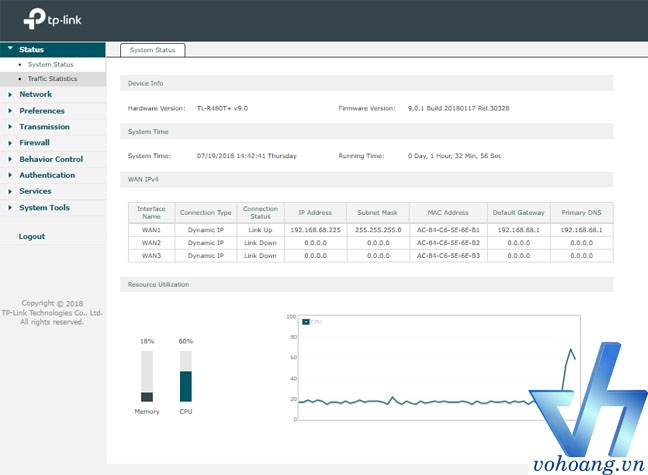Viewport: 648px width, 475px height.
Task: Open the Firewall sidebar menu
Action: (x=34, y=143)
